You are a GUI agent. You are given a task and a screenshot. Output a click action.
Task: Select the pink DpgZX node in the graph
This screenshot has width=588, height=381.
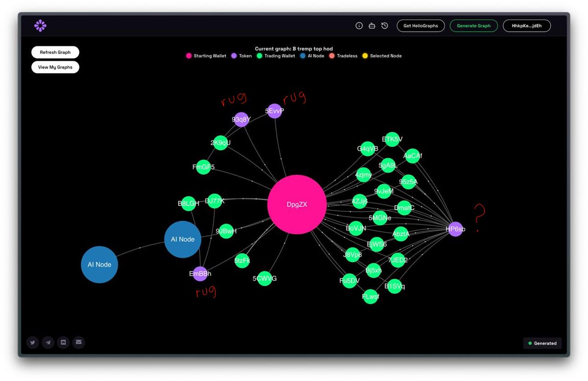[x=296, y=204]
